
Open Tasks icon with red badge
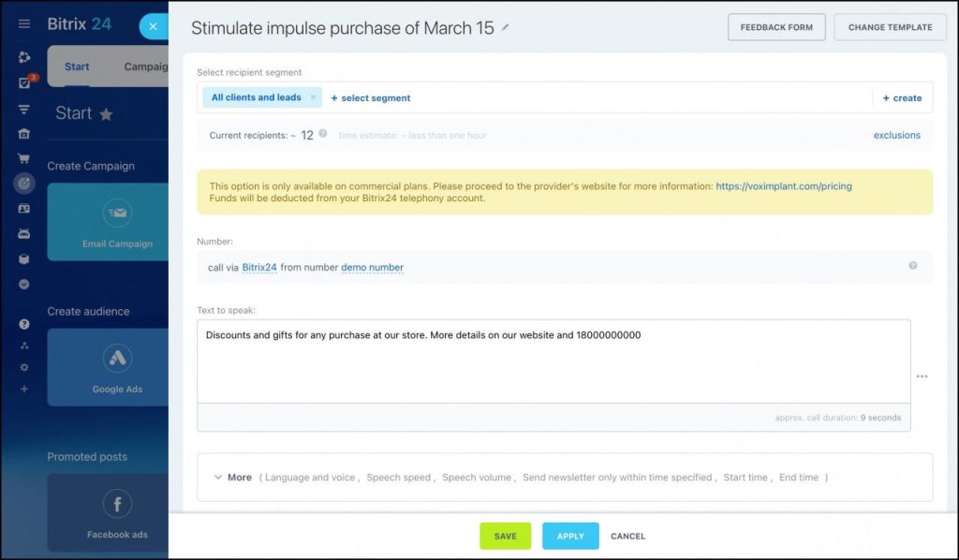pyautogui.click(x=25, y=82)
